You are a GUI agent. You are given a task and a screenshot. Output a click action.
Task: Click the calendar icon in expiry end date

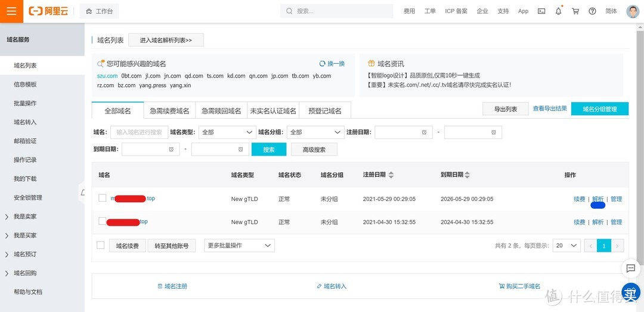pyautogui.click(x=241, y=149)
